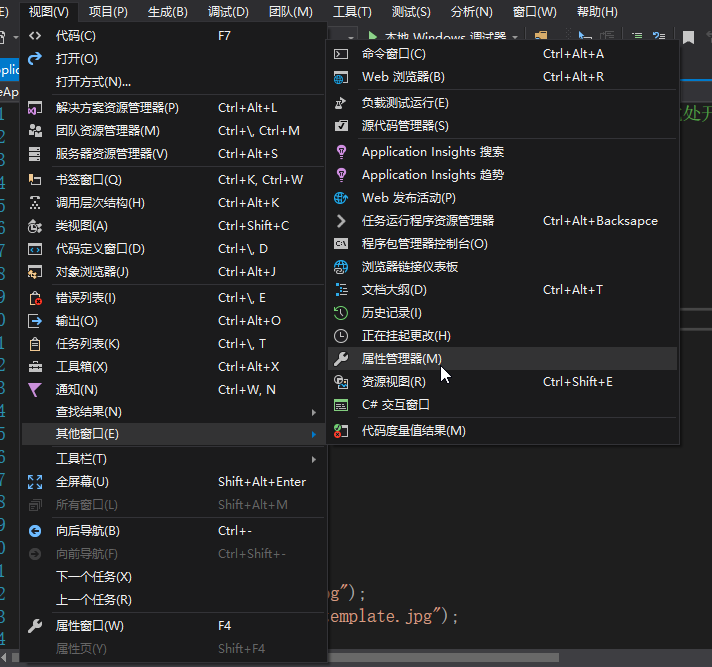
Task: Open the 项目(P) menu
Action: pyautogui.click(x=108, y=12)
